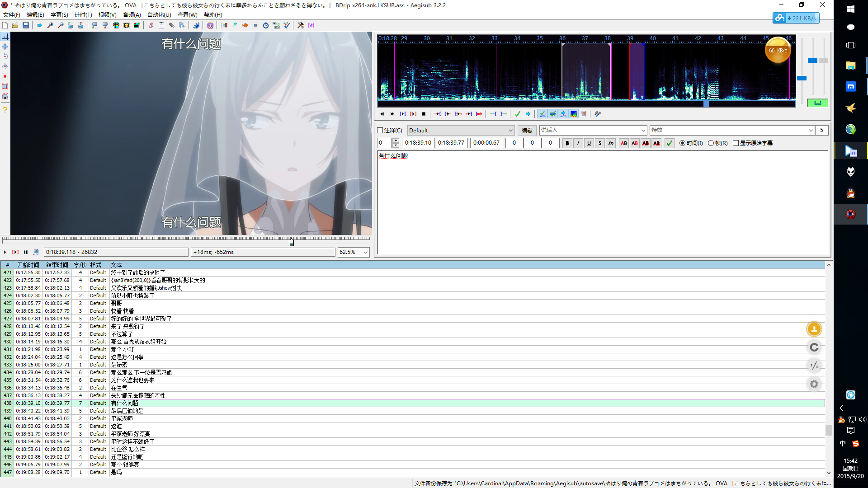Open the 编辑(E) menu
The width and height of the screenshot is (868, 488).
(x=35, y=15)
